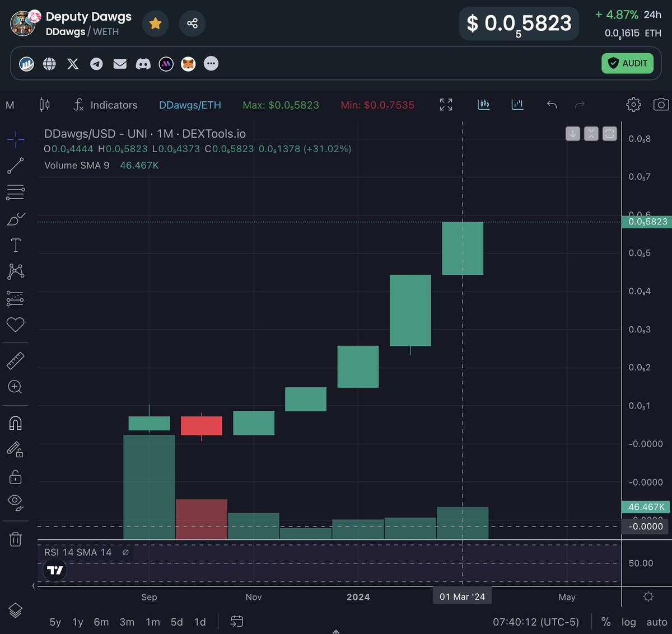Open the project website globe icon
The image size is (672, 634).
click(49, 64)
